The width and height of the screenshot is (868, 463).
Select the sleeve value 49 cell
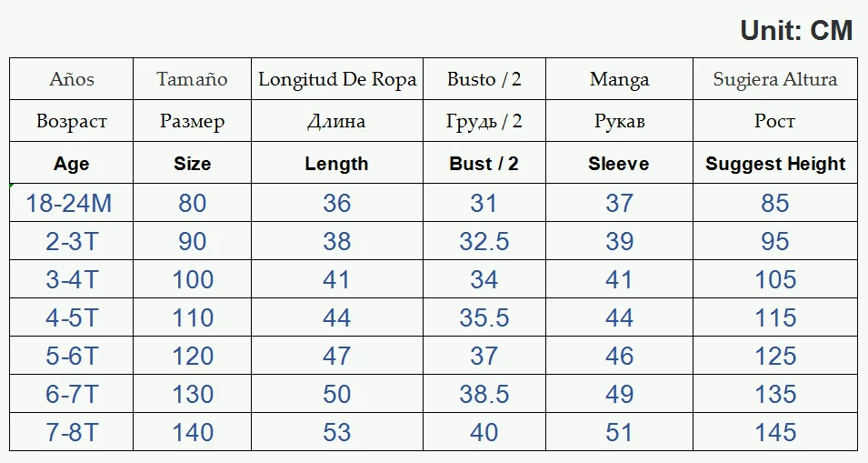click(619, 394)
